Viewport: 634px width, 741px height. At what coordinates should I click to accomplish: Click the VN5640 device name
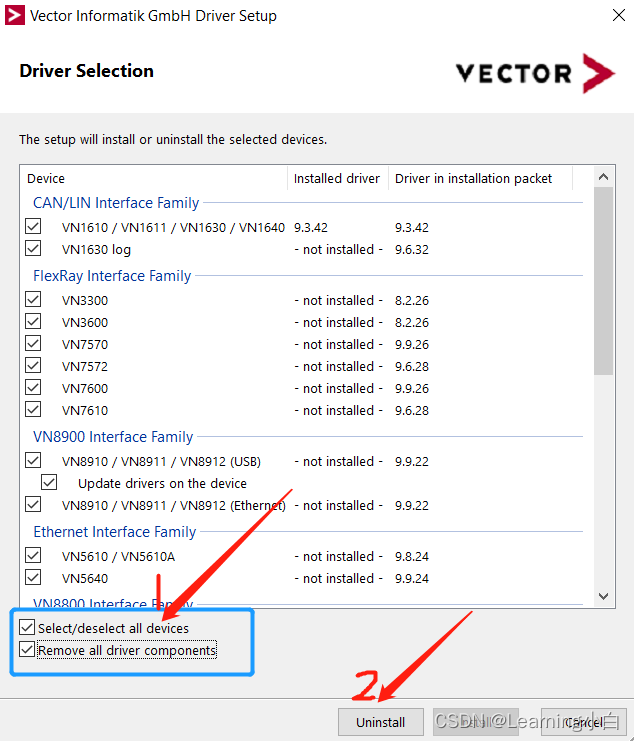point(85,578)
